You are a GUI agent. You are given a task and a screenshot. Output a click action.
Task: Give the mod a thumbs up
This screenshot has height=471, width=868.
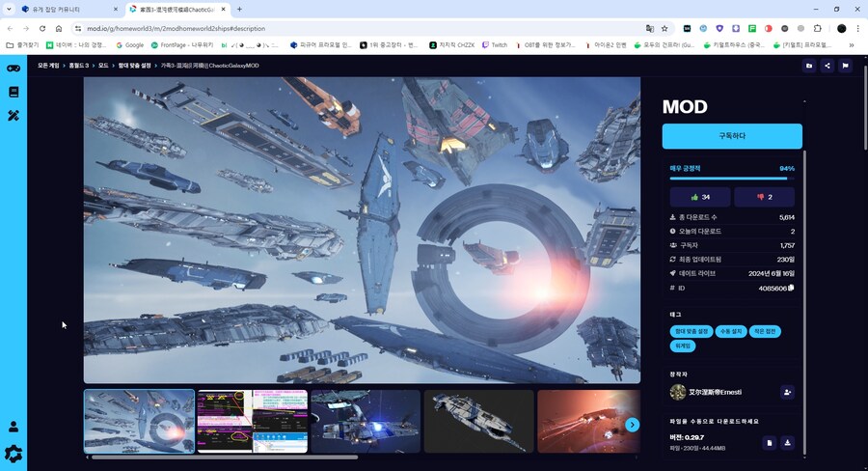point(699,197)
